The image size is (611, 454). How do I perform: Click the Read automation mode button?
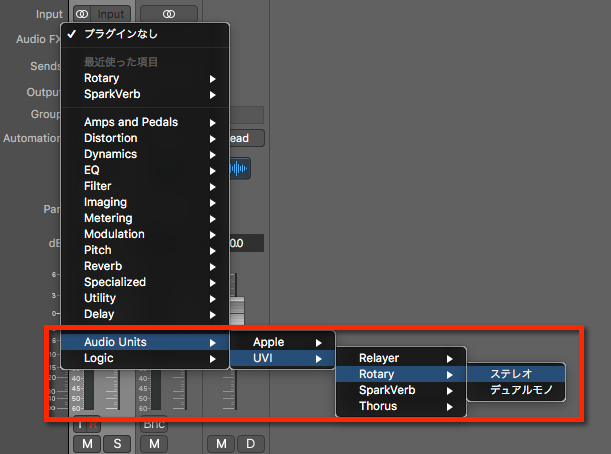[247, 138]
